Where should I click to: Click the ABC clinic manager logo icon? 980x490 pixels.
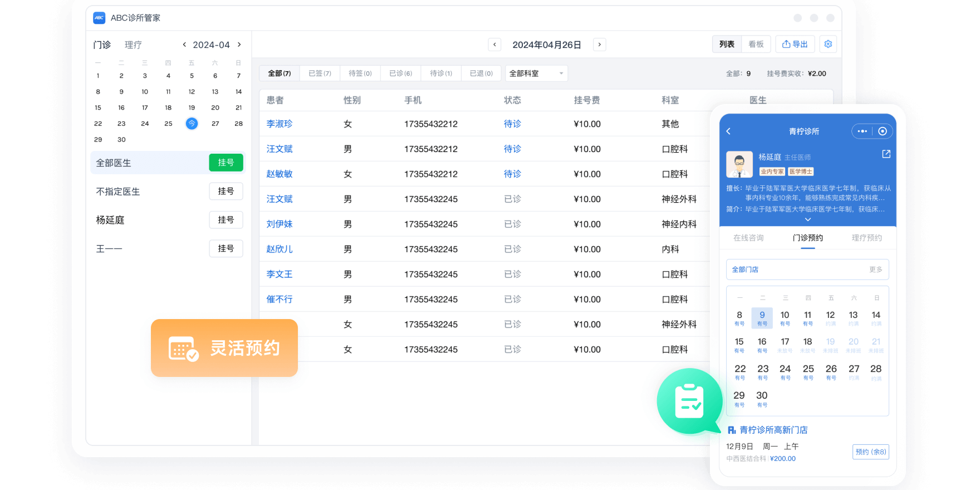click(x=99, y=18)
